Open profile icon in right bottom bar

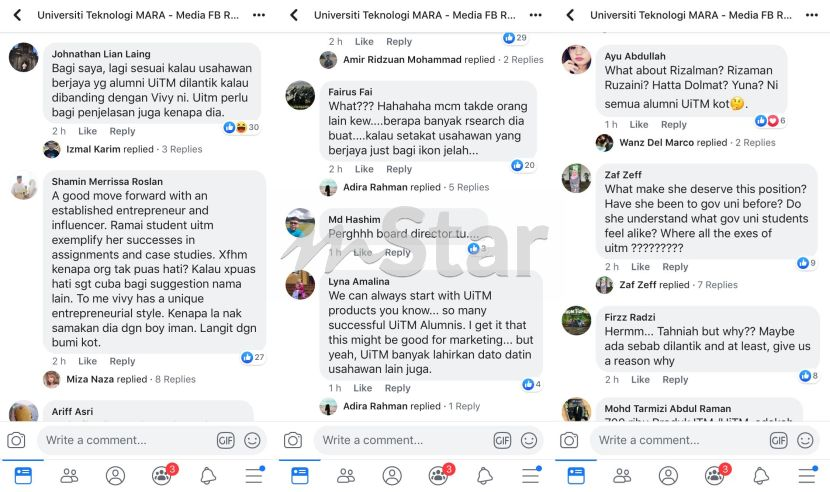point(668,476)
